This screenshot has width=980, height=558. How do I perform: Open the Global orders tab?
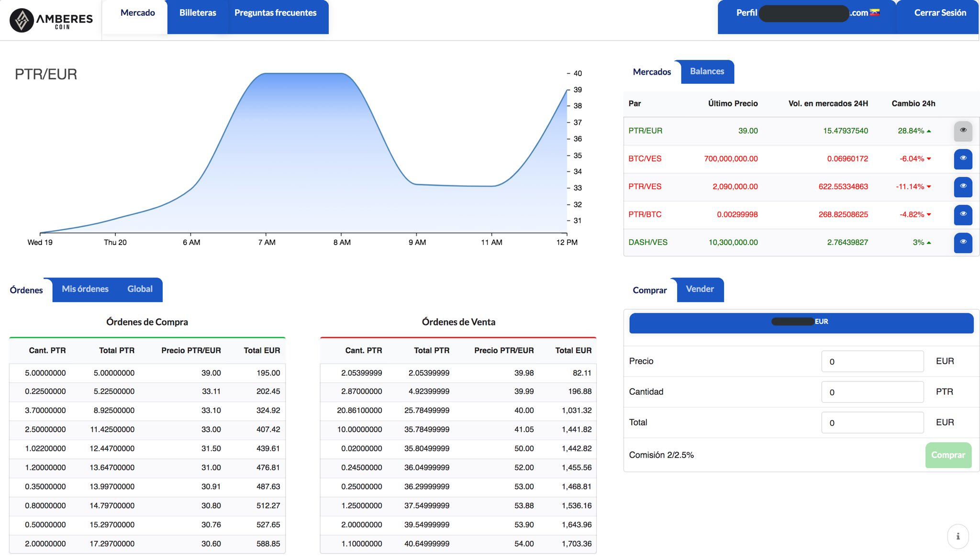(140, 289)
